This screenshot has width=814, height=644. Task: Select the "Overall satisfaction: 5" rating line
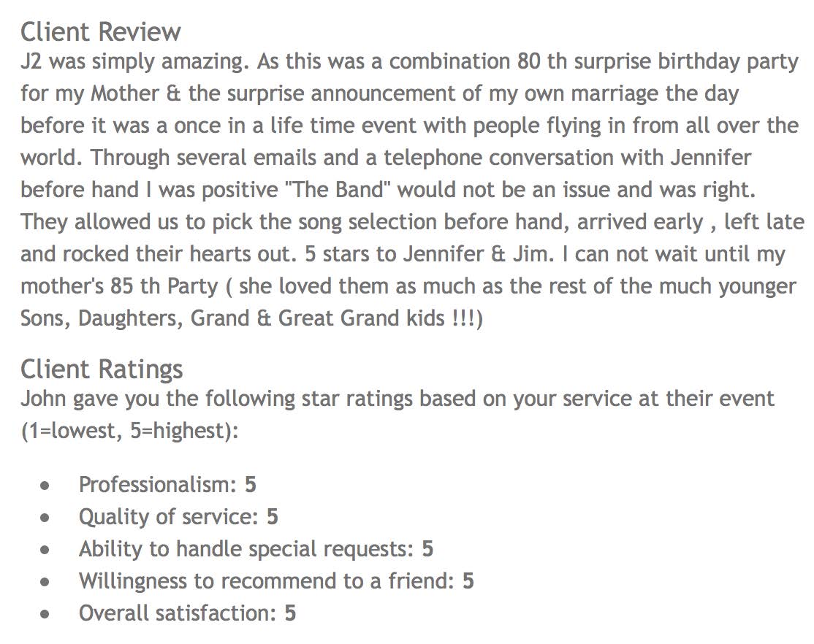coord(187,613)
